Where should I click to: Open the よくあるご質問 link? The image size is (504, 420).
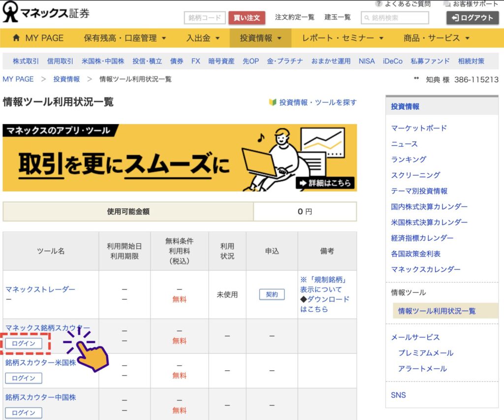(x=408, y=4)
